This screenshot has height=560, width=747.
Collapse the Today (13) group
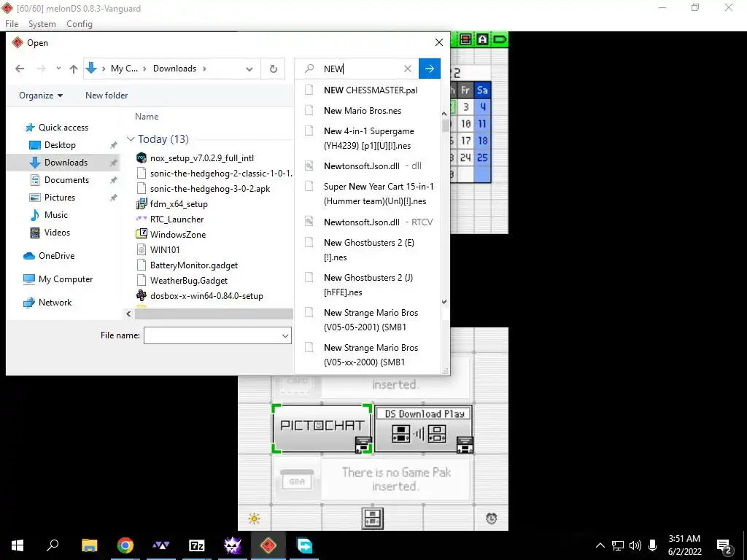tap(131, 139)
